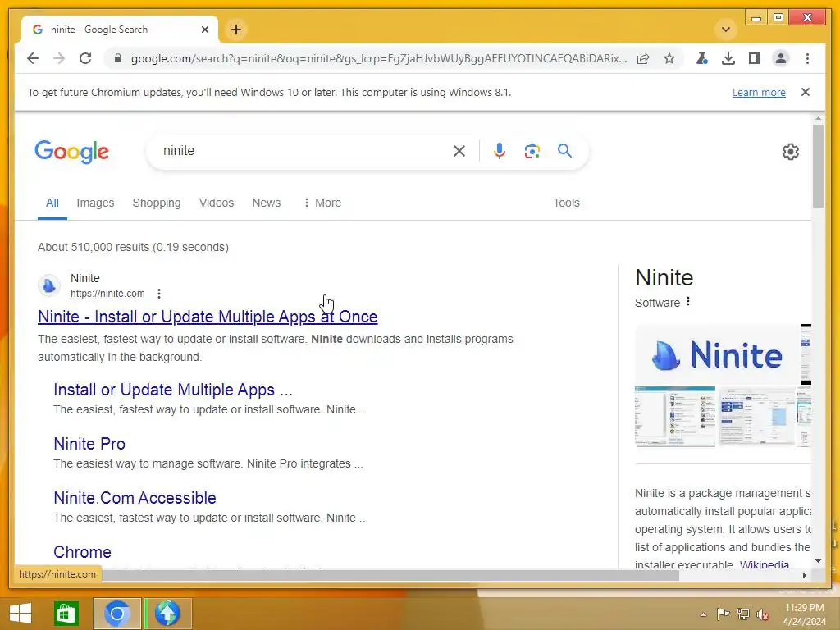840x630 pixels.
Task: Share this page from address bar
Action: click(x=643, y=58)
